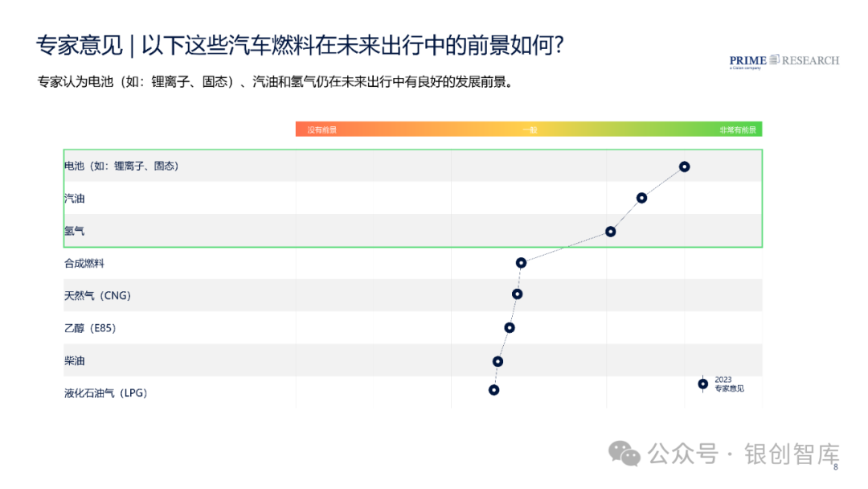
Task: Click the 氢气 data point marker
Action: coord(611,232)
